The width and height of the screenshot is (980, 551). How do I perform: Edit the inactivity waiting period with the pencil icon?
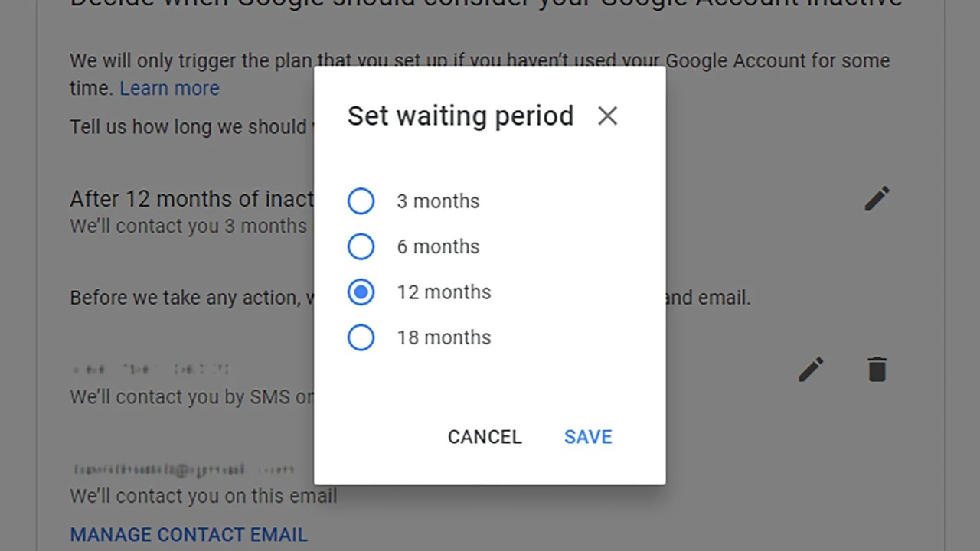pyautogui.click(x=877, y=199)
